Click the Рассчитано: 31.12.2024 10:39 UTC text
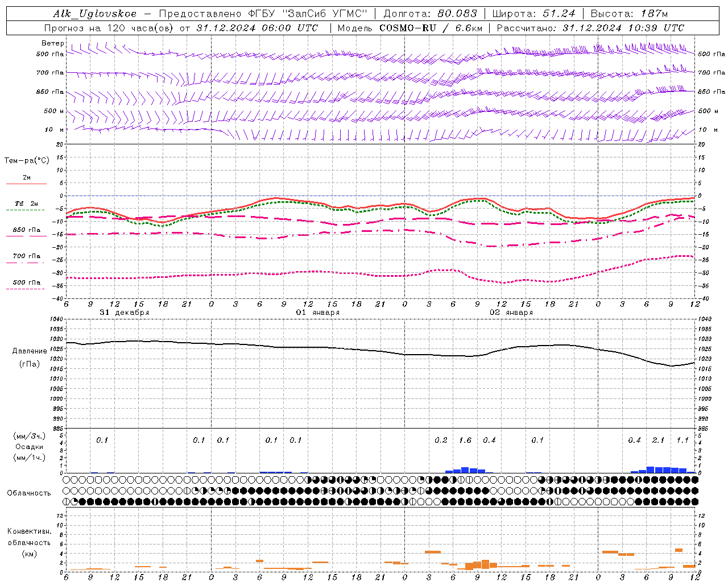Viewport: 728px width, 582px height. [590, 28]
